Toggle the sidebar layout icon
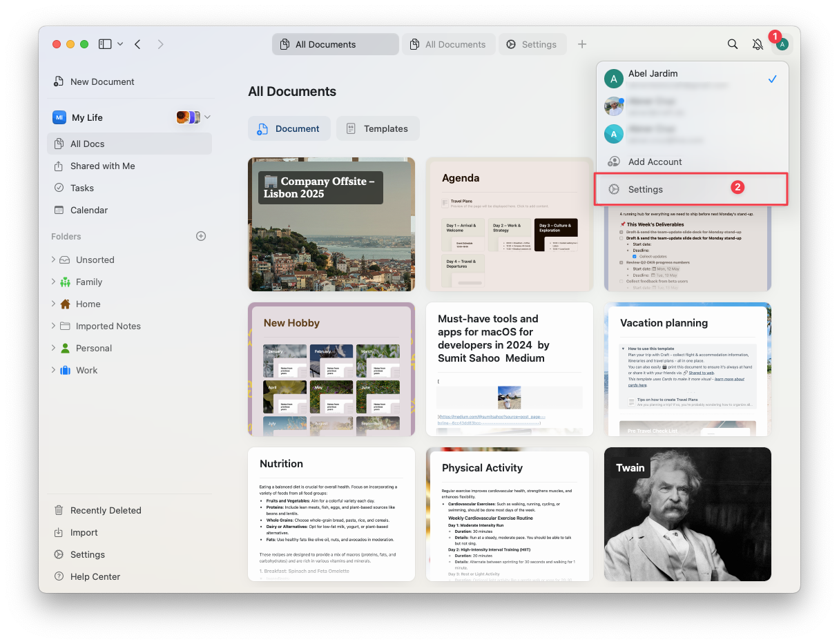The image size is (839, 644). coord(105,44)
